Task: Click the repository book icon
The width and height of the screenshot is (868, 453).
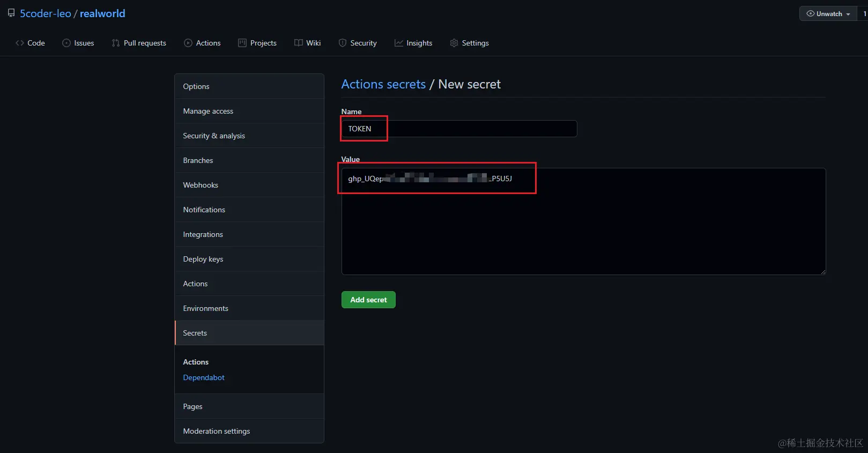Action: click(11, 13)
